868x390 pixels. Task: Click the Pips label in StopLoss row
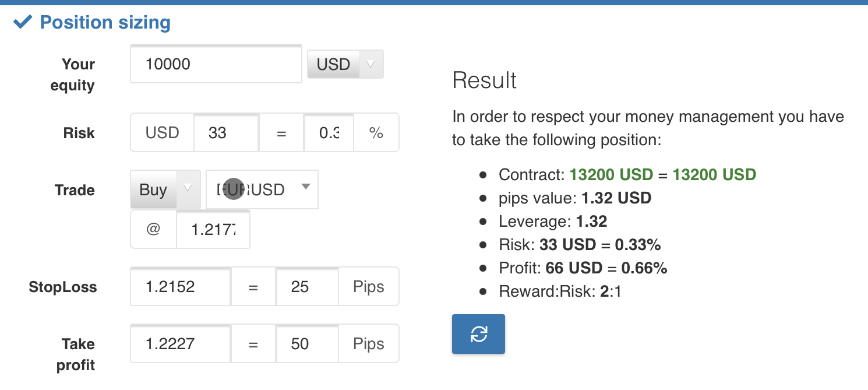point(369,287)
